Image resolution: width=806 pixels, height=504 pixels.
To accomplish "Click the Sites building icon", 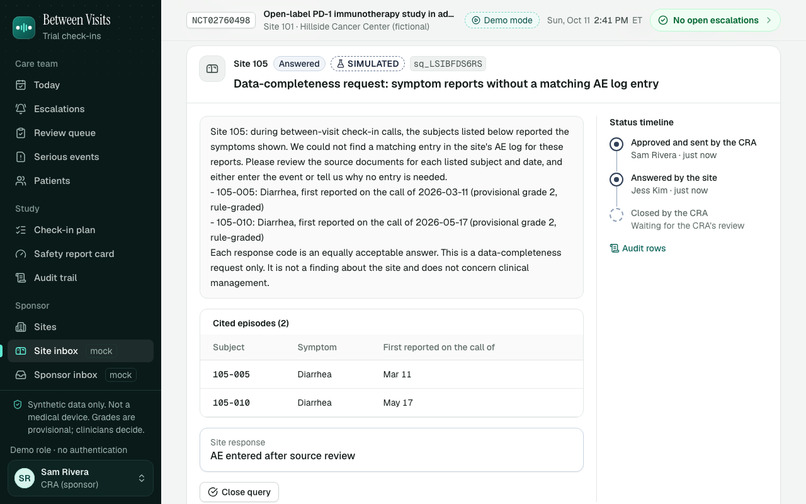I will tap(21, 327).
